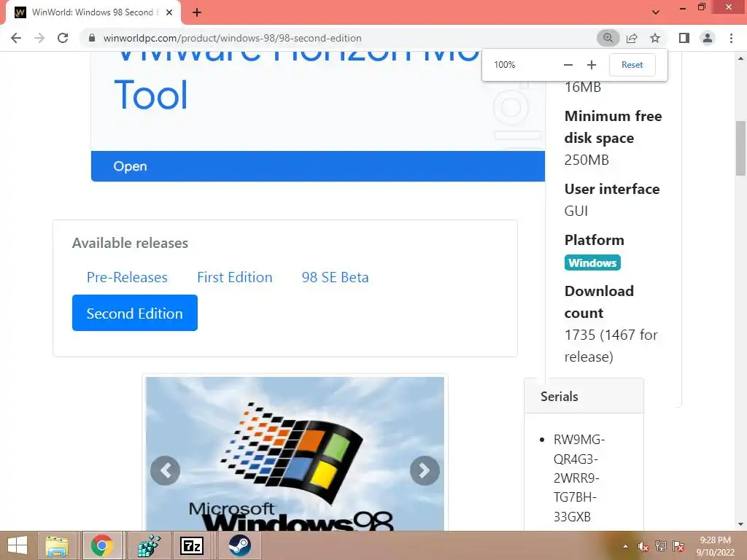Viewport: 747px width, 560px height.
Task: Click the Serials panel header
Action: 584,396
